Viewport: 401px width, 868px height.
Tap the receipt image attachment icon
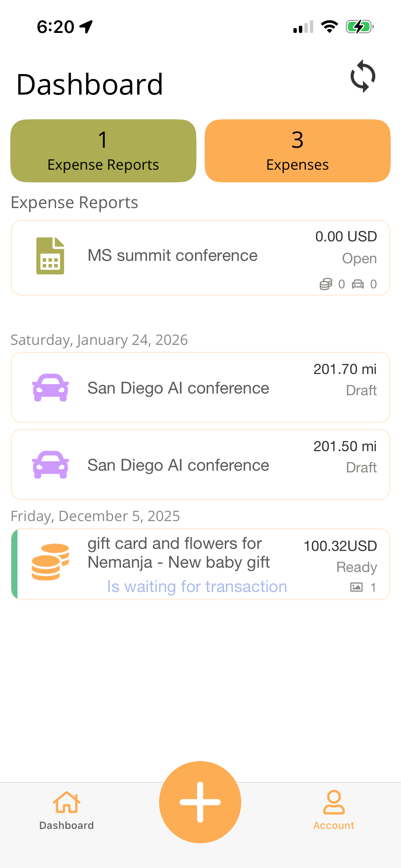point(356,587)
